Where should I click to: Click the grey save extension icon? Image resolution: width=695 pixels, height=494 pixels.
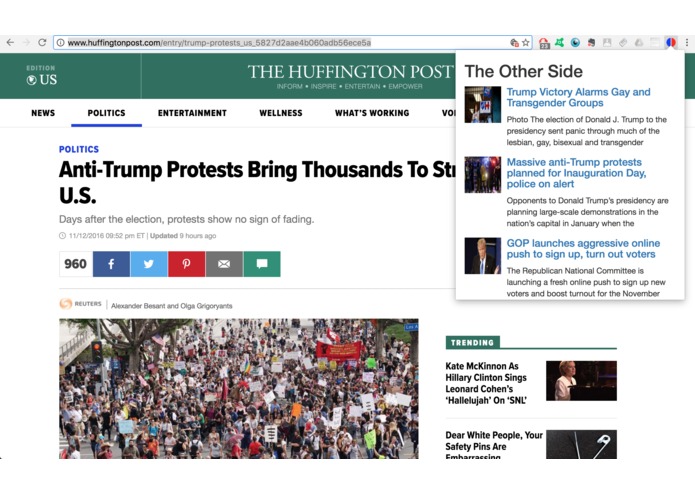click(x=607, y=43)
